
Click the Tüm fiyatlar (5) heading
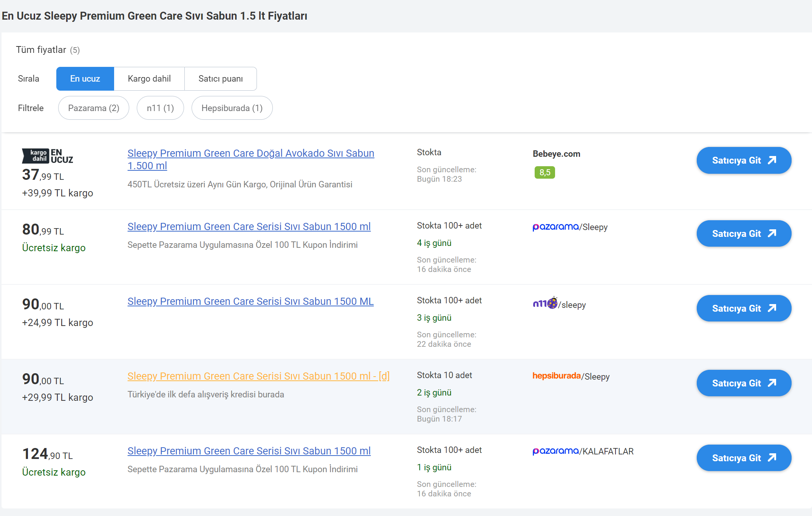pyautogui.click(x=48, y=50)
